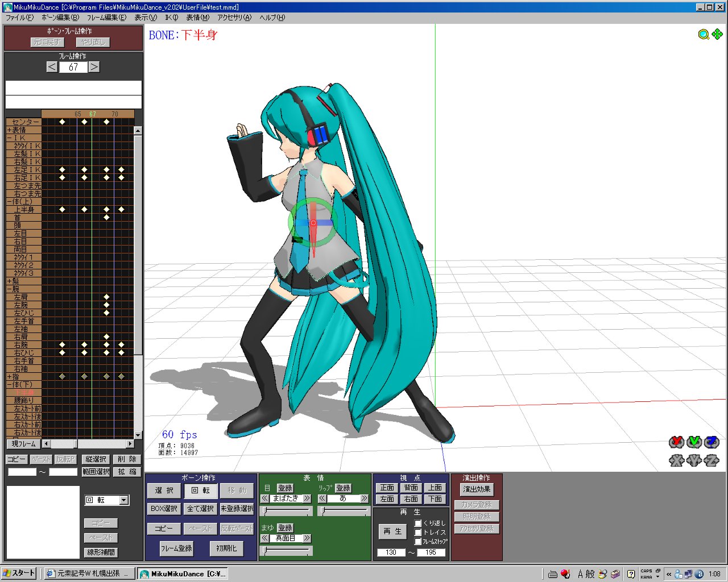Open the スタート menu button
Viewport: 728px width, 582px height.
click(x=19, y=573)
